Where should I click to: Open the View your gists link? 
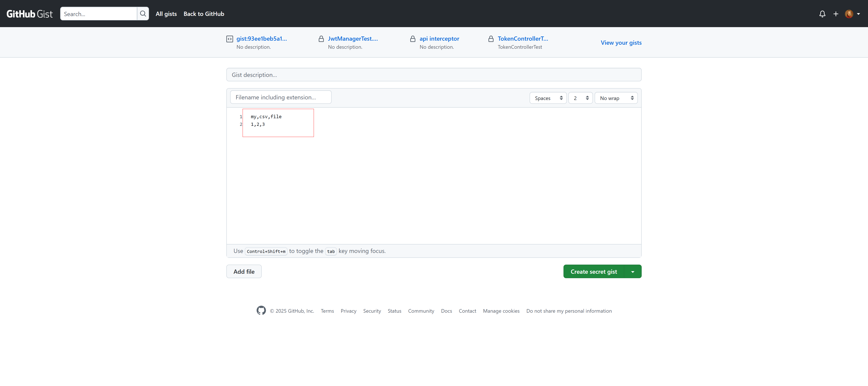621,43
